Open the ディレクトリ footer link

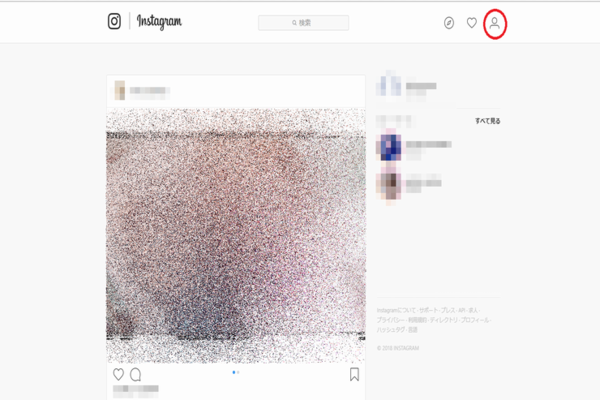pyautogui.click(x=443, y=320)
